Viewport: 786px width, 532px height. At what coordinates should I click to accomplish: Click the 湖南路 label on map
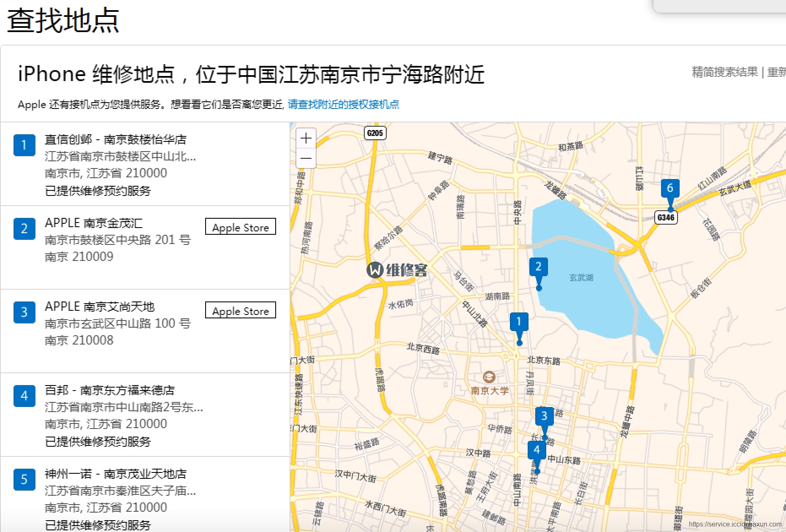[497, 296]
